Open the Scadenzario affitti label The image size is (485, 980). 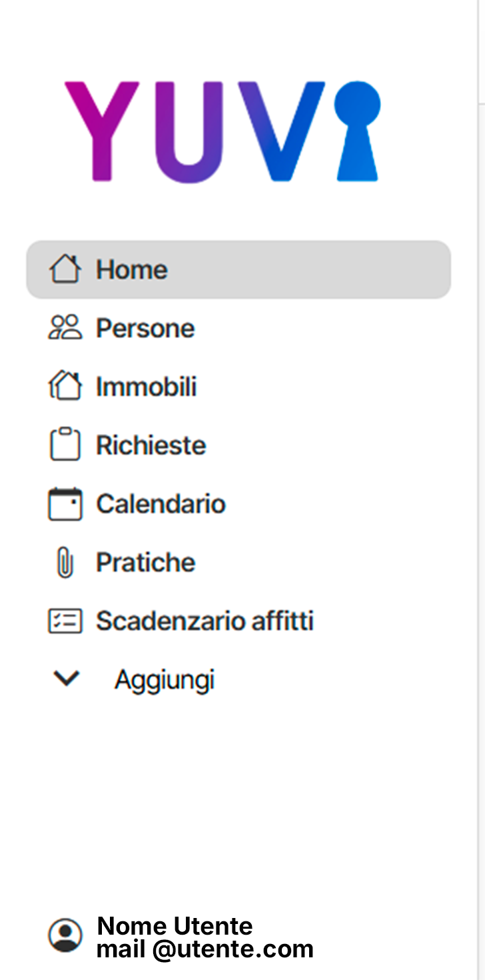(205, 621)
